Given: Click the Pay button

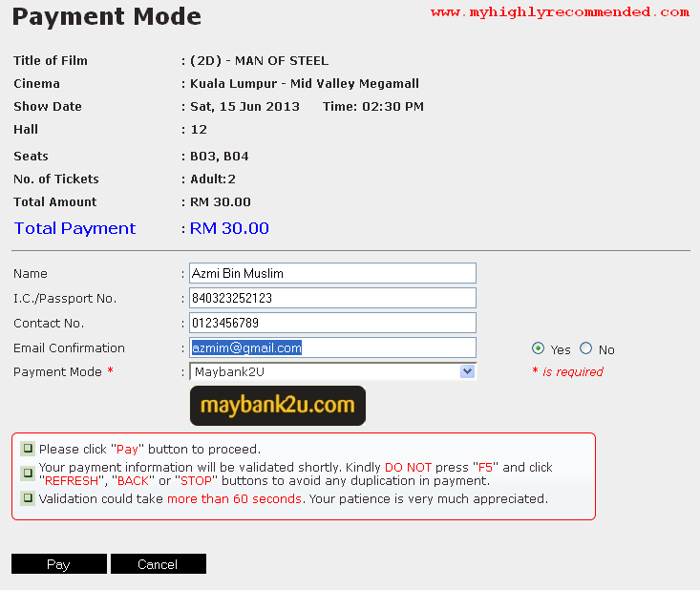Looking at the screenshot, I should click(59, 563).
